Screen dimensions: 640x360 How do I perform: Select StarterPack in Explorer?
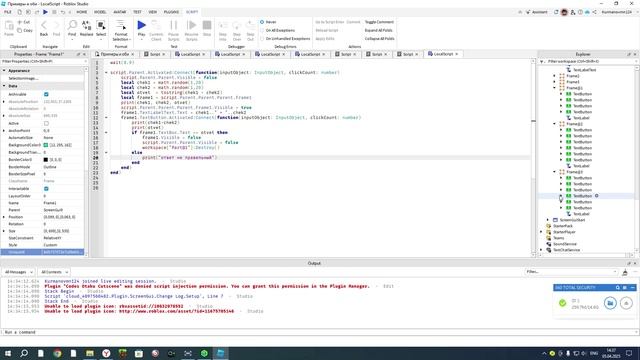coord(563,226)
